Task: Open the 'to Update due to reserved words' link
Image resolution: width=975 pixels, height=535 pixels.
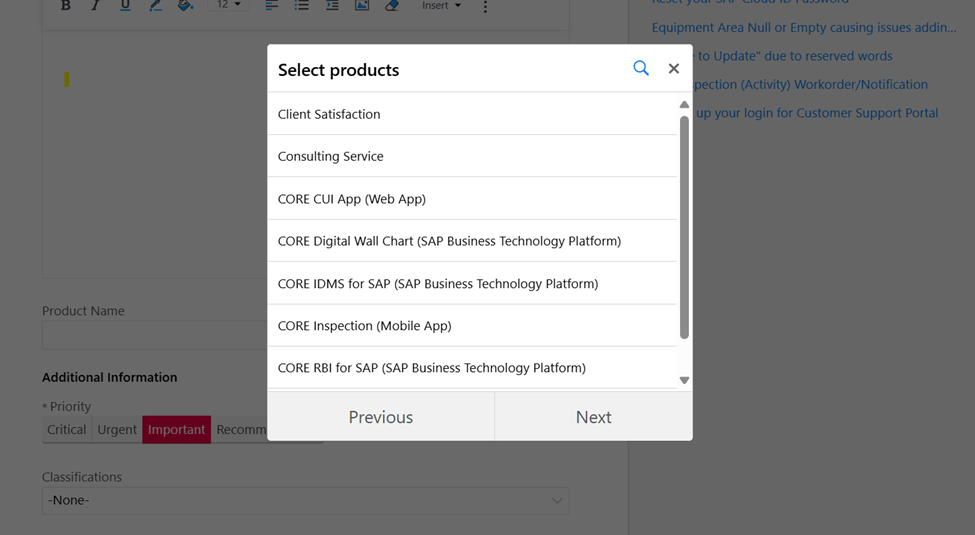Action: (793, 56)
